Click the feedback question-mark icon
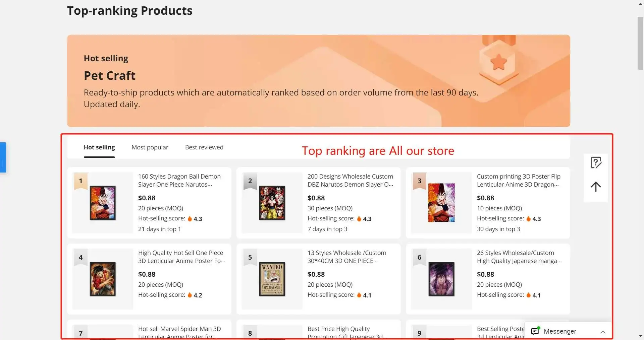Viewport: 644px width, 340px height. pos(596,163)
